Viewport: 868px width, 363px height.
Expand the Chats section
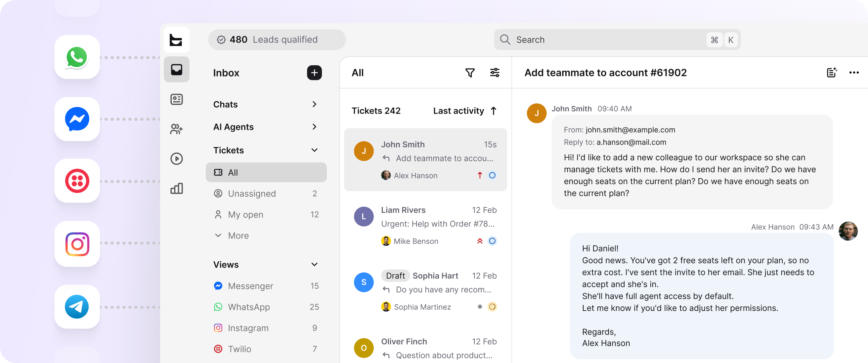coord(266,104)
